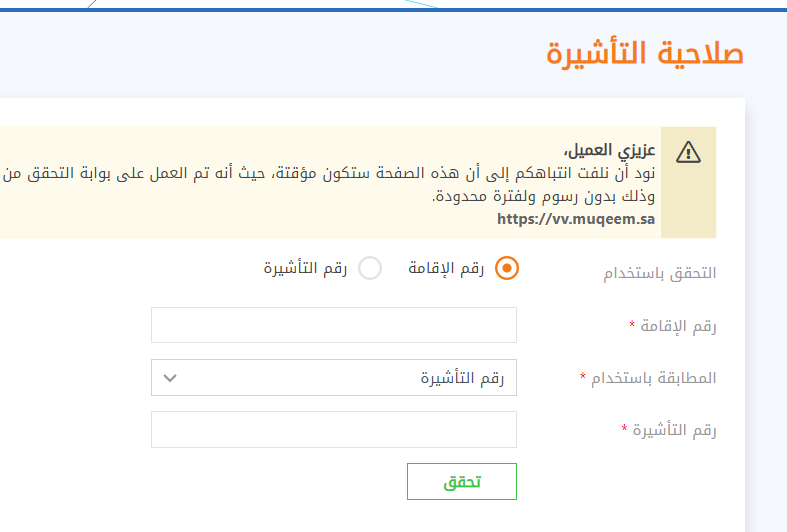Click the selected رقم التأشيرة value in dropdown
Image resolution: width=787 pixels, height=532 pixels.
coord(462,378)
